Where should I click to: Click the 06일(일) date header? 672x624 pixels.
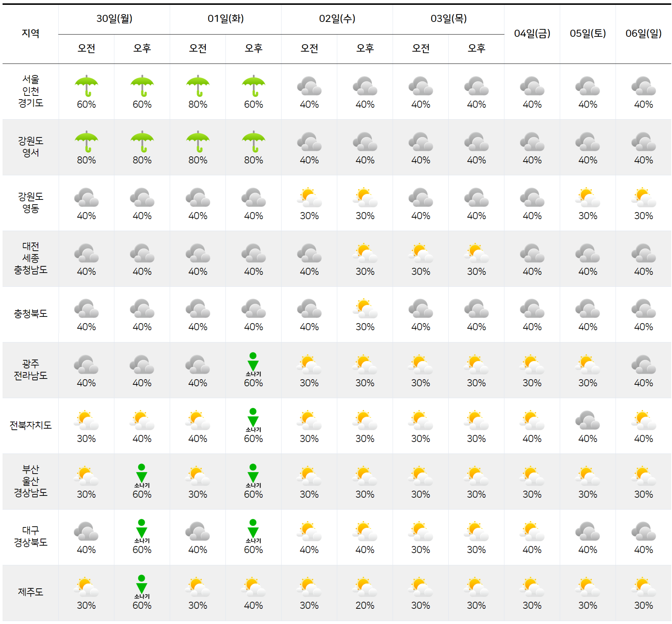click(x=643, y=34)
